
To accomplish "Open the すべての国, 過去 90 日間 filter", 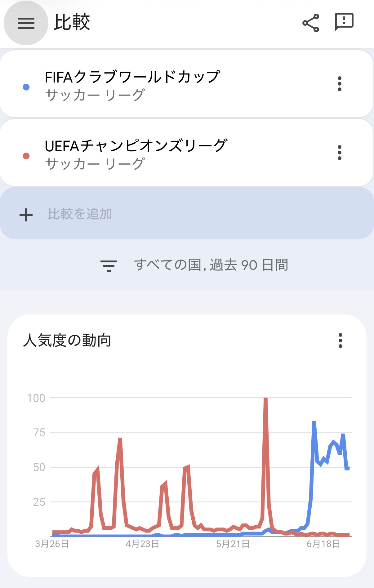I will click(211, 265).
